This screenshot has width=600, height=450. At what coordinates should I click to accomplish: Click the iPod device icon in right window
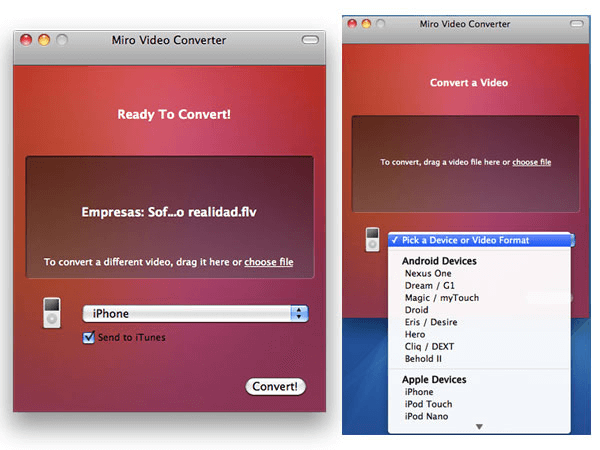[372, 240]
